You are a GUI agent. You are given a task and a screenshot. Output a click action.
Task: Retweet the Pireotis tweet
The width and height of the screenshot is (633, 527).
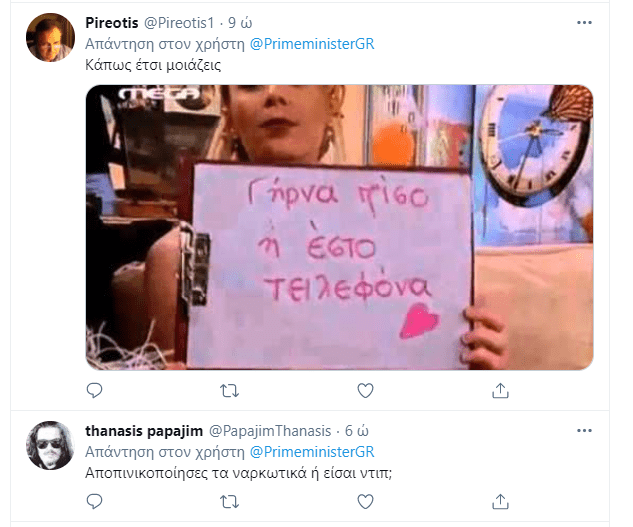[x=229, y=391]
